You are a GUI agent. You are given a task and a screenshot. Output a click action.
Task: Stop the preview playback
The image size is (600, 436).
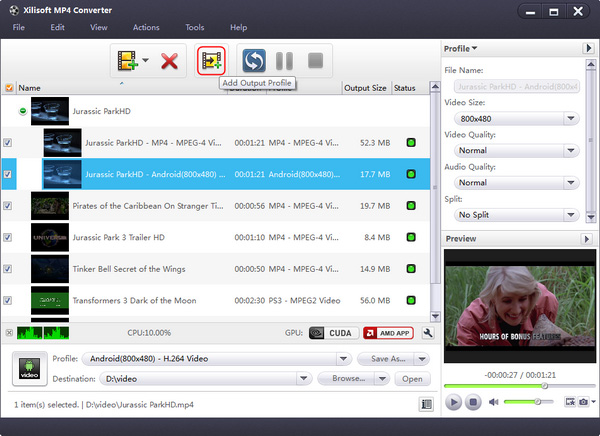tap(473, 402)
